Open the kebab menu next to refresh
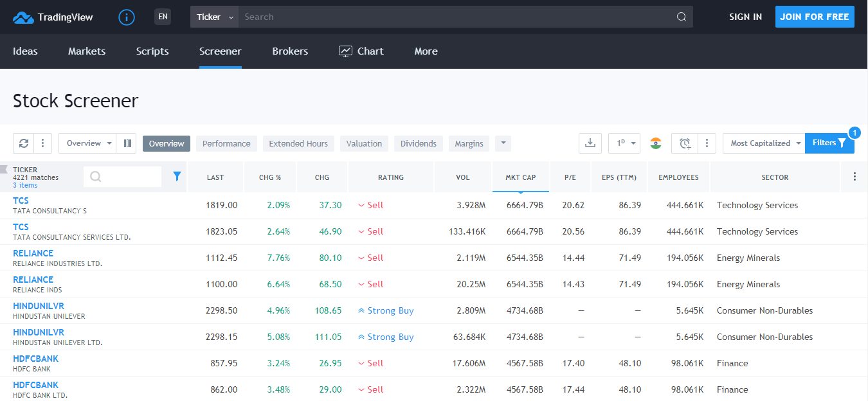868x401 pixels. [x=42, y=143]
